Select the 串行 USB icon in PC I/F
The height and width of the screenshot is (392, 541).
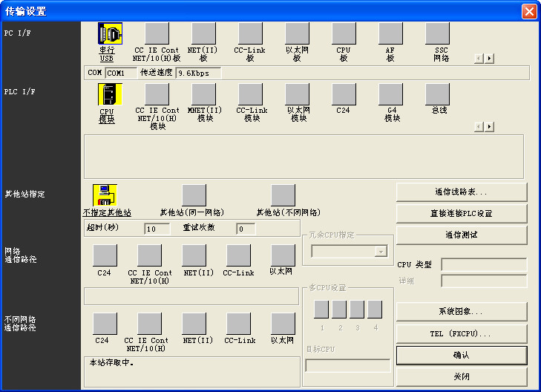tap(110, 33)
